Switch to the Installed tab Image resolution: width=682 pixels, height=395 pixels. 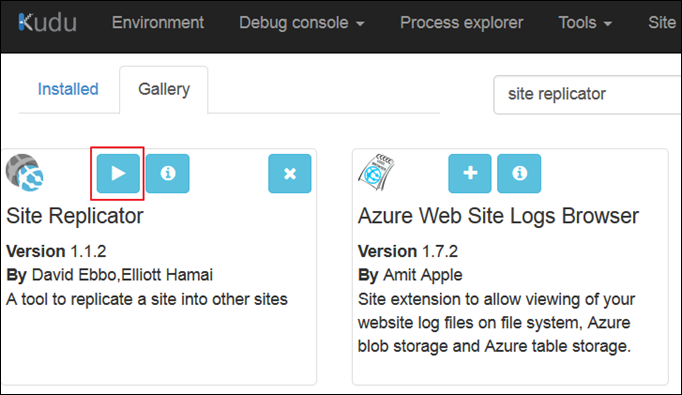click(x=68, y=89)
